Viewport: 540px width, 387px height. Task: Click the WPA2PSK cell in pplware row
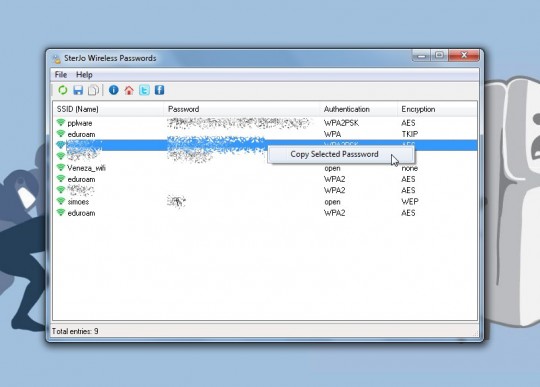(341, 123)
